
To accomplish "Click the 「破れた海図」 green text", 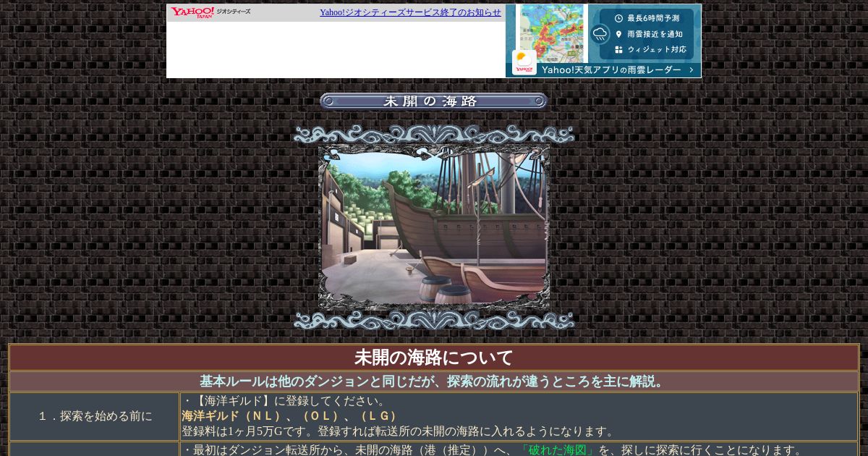I will (x=558, y=450).
